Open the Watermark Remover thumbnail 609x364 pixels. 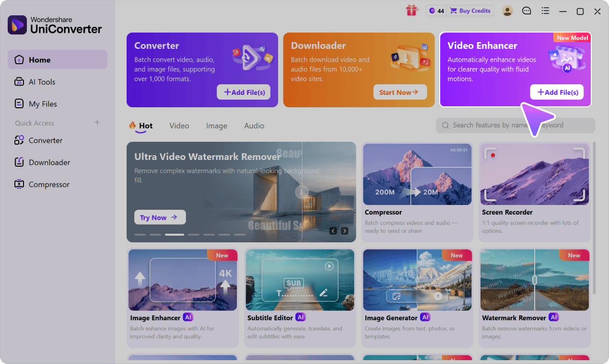tap(535, 280)
